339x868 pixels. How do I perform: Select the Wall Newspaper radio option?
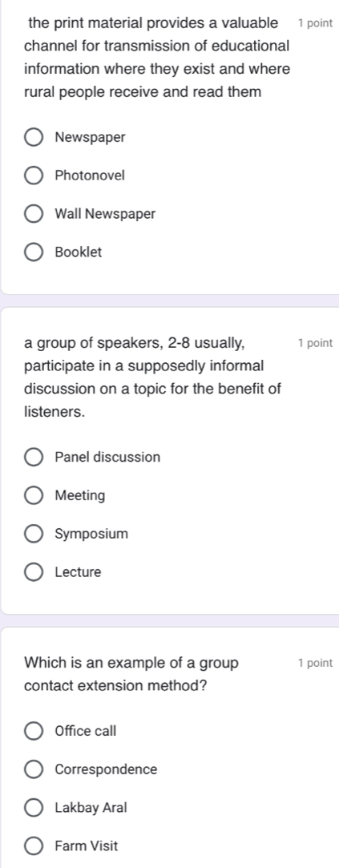tap(34, 214)
